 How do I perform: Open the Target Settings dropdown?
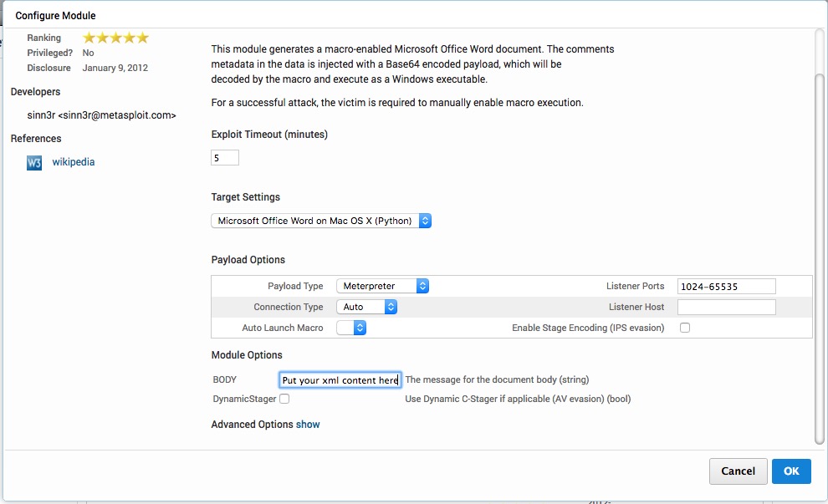click(321, 221)
